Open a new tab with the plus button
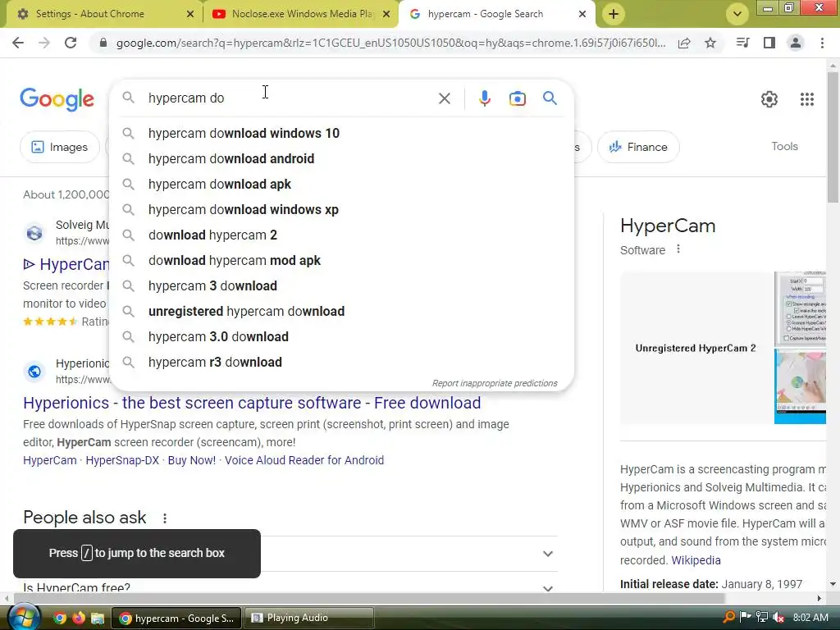The image size is (840, 630). click(614, 15)
